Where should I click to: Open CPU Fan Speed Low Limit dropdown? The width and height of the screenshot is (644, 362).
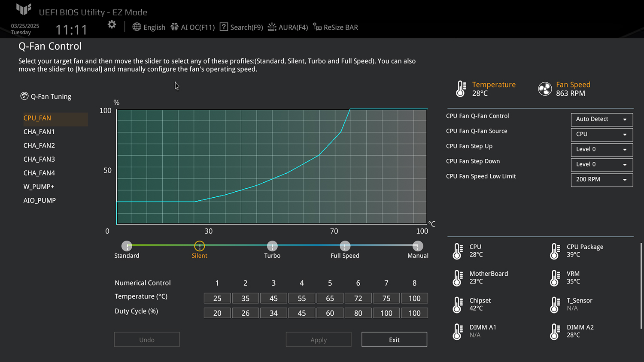[601, 179]
